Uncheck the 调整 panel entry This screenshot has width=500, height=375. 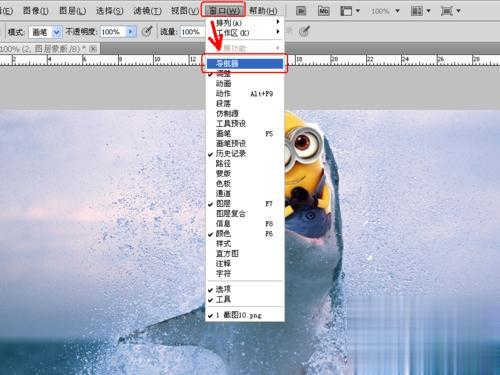(x=245, y=74)
